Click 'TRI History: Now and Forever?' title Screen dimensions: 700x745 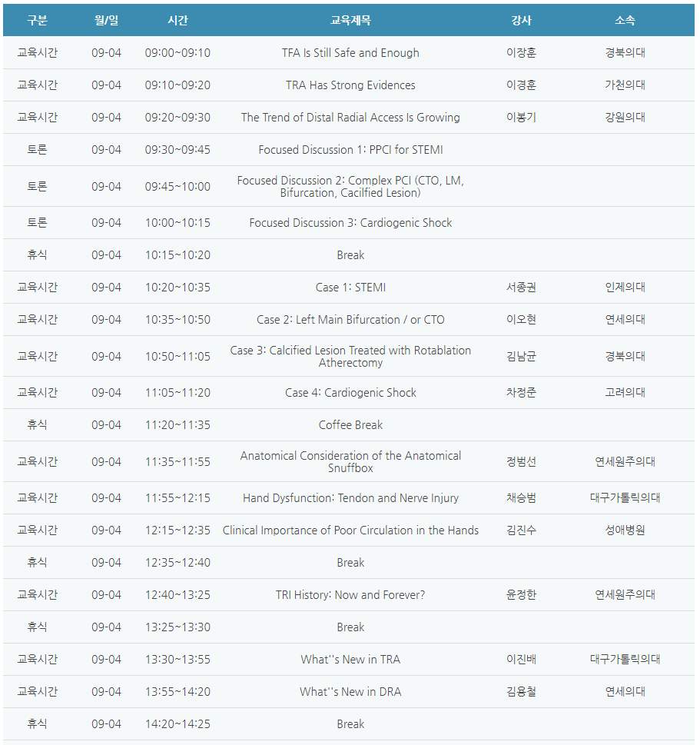pos(350,595)
